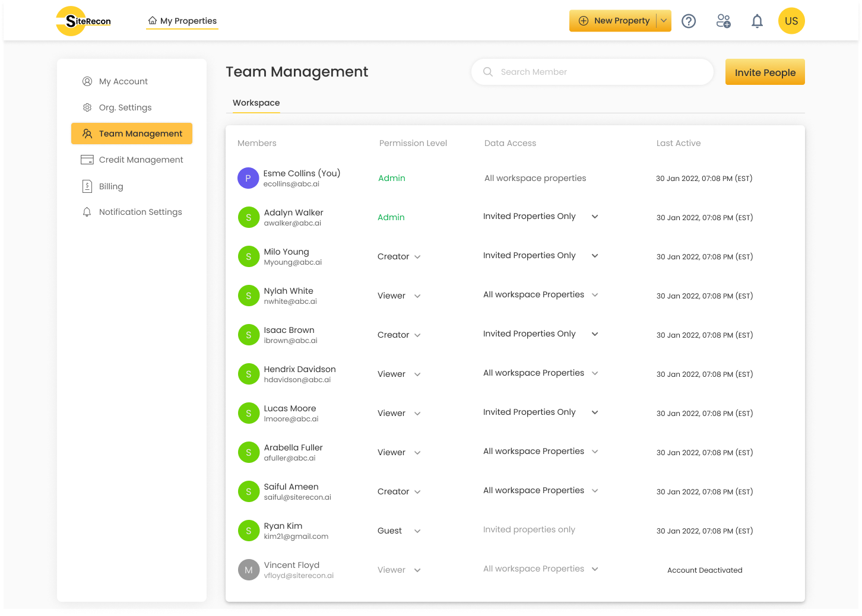Open the US avatar menu

click(791, 21)
